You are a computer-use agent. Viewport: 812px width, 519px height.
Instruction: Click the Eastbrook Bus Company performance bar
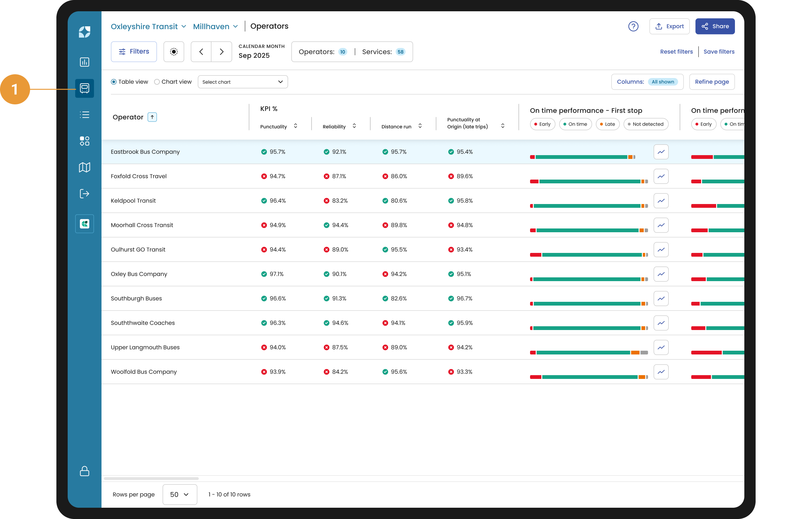(x=582, y=157)
